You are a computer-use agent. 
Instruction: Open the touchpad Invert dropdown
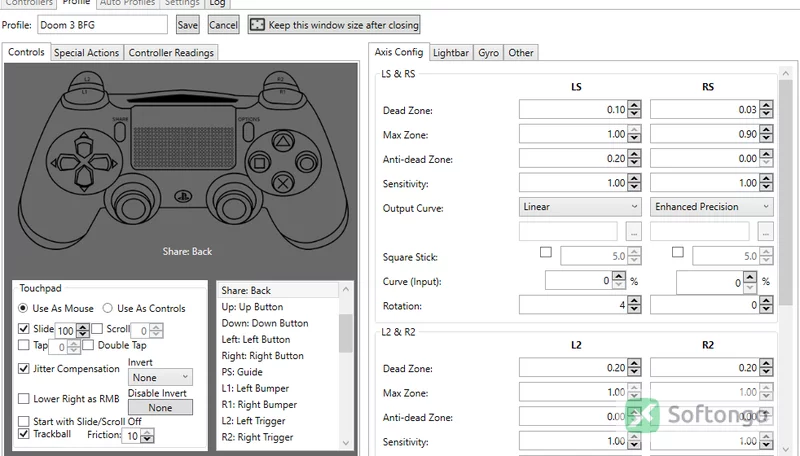(x=160, y=377)
